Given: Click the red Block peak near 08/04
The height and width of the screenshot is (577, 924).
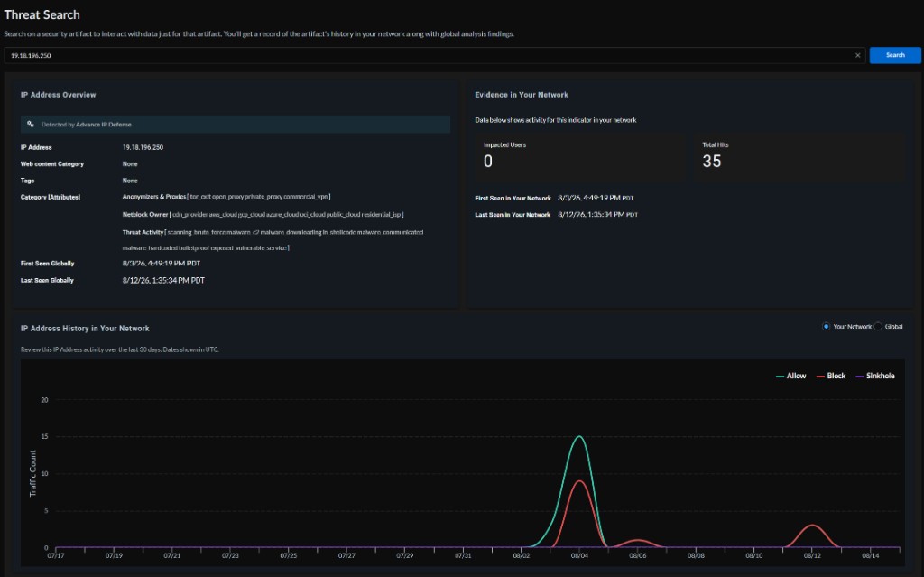Looking at the screenshot, I should point(579,481).
